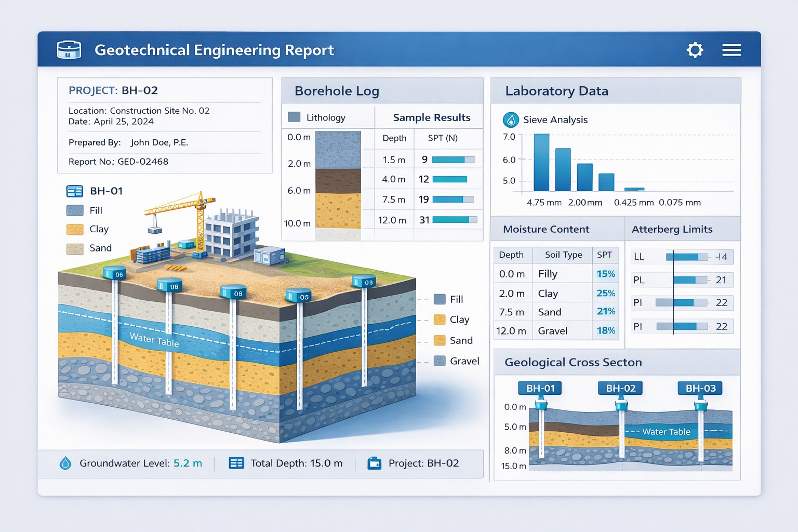Toggle Fill layer visibility in BH-01 legend
798x532 pixels.
coord(74,210)
